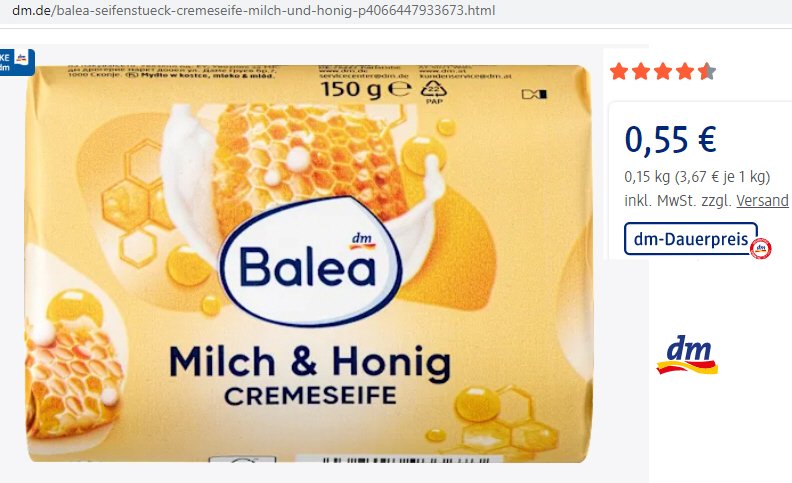The width and height of the screenshot is (792, 483).
Task: Click the dm brand badge at the image corner
Action: click(x=17, y=62)
